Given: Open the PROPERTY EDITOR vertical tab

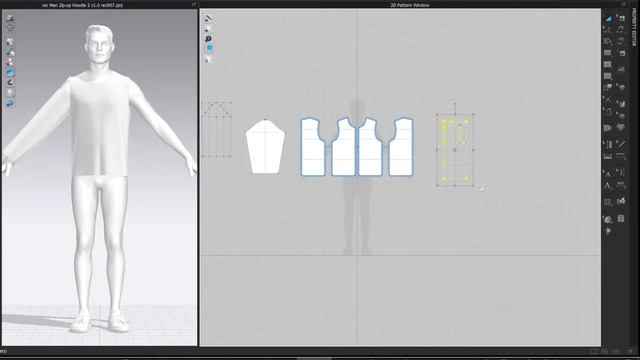Looking at the screenshot, I should point(634,27).
